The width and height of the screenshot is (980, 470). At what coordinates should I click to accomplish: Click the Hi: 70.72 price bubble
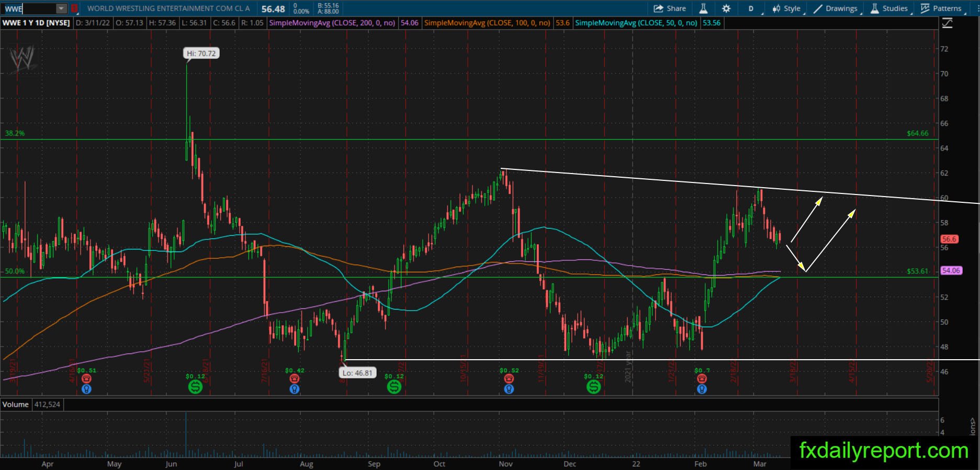201,53
